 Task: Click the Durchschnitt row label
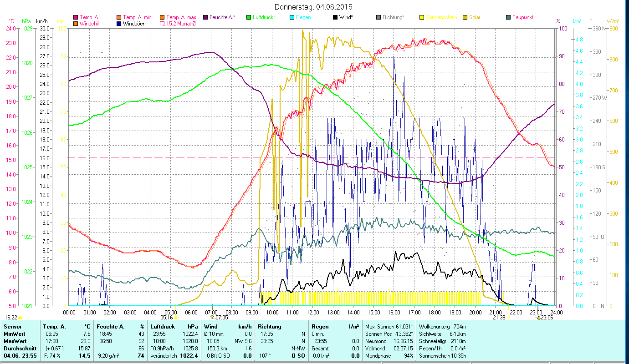tap(19, 348)
